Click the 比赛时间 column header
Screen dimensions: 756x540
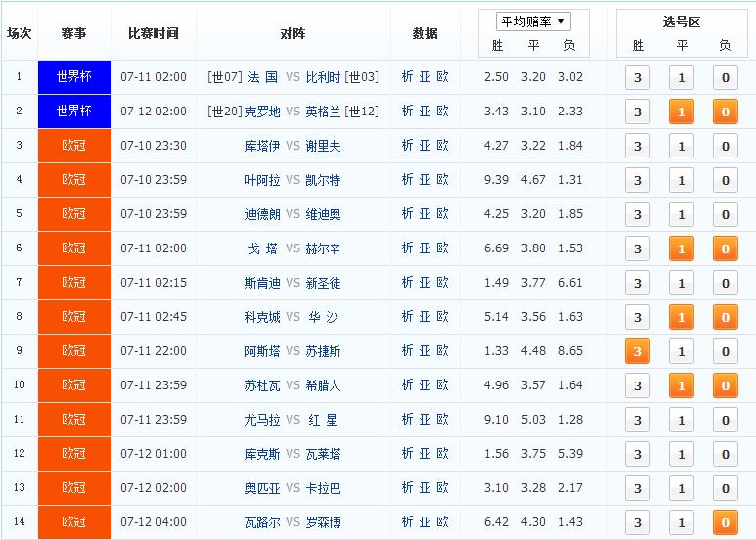(154, 33)
